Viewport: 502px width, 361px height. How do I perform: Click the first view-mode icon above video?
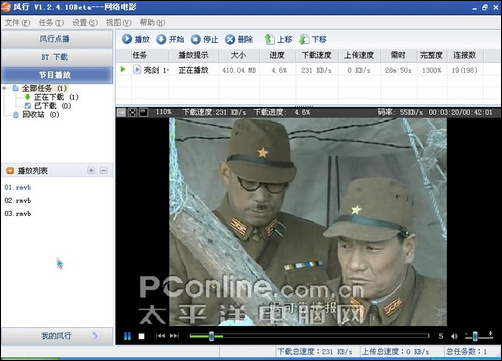121,112
